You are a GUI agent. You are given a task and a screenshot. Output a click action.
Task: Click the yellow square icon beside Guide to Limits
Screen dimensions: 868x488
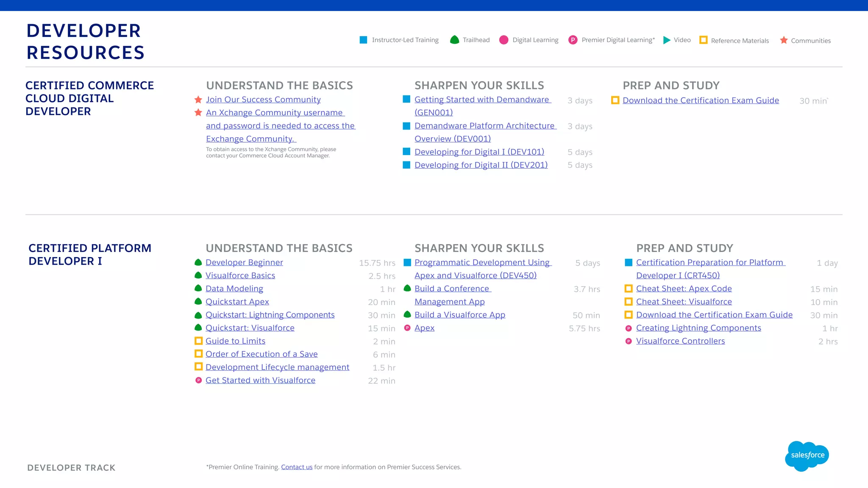(198, 341)
